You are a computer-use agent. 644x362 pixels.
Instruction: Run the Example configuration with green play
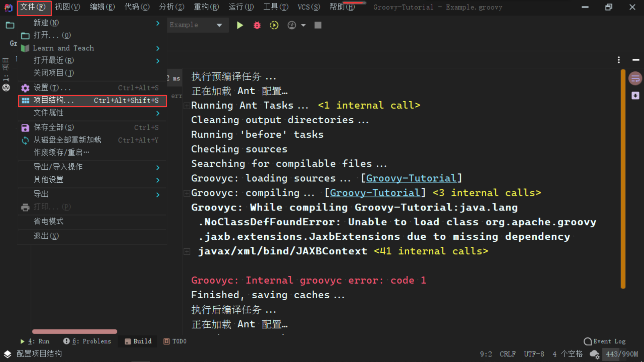239,25
